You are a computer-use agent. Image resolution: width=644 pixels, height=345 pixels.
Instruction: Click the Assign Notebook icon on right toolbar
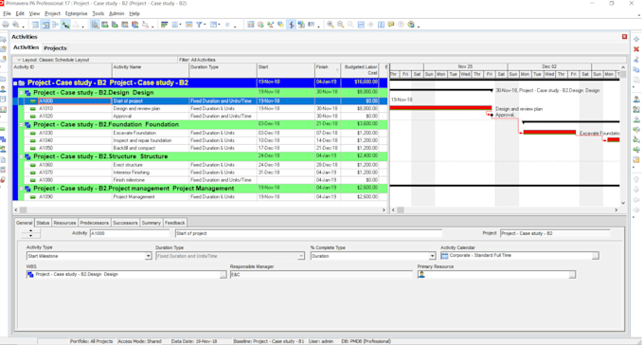pyautogui.click(x=636, y=160)
